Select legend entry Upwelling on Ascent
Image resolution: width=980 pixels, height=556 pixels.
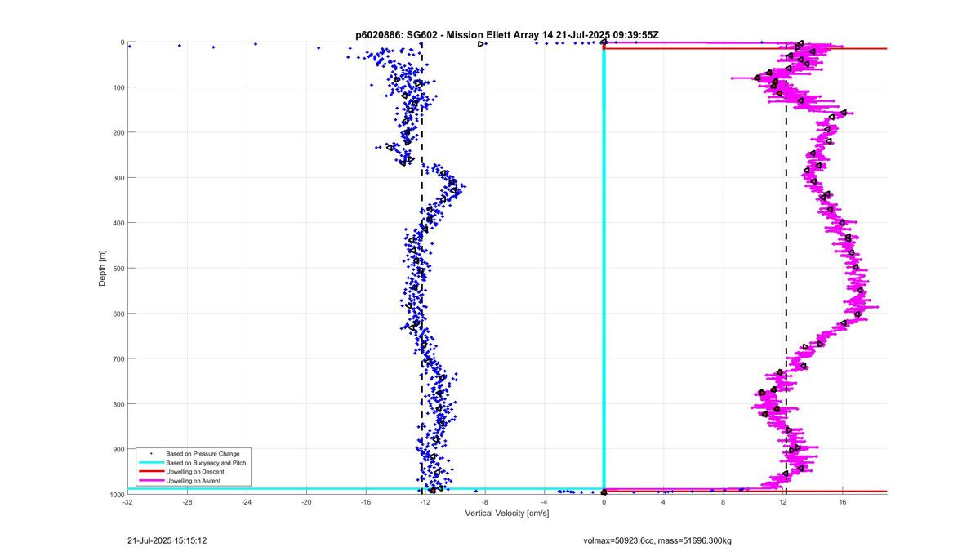pos(192,482)
